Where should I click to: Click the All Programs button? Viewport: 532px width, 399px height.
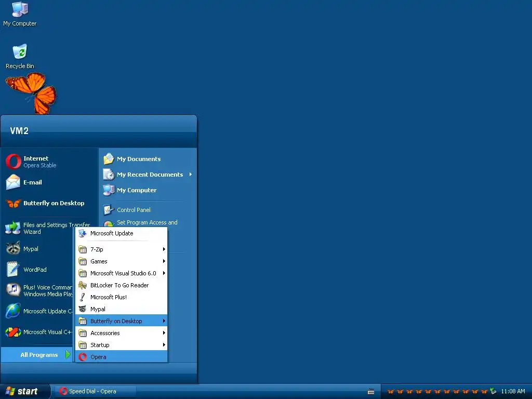point(37,355)
